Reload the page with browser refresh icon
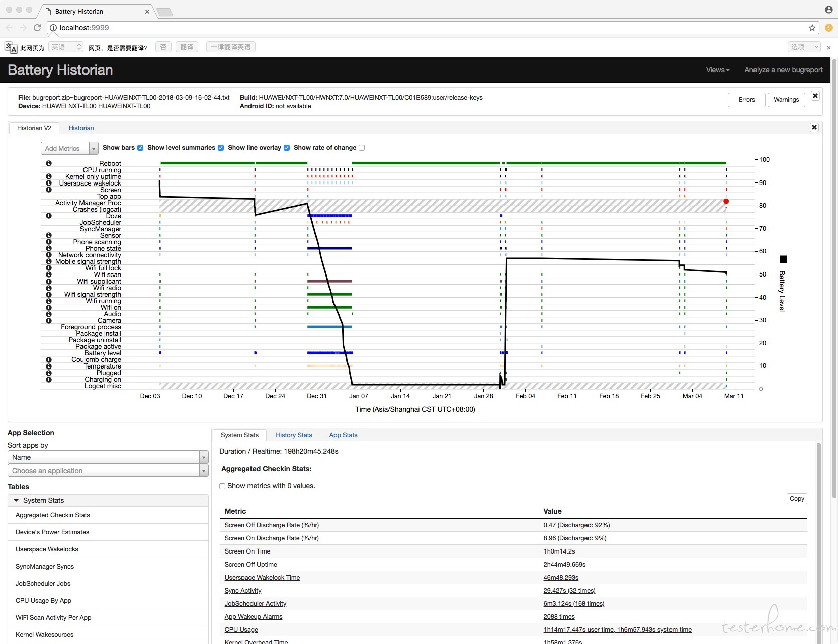 (x=37, y=28)
